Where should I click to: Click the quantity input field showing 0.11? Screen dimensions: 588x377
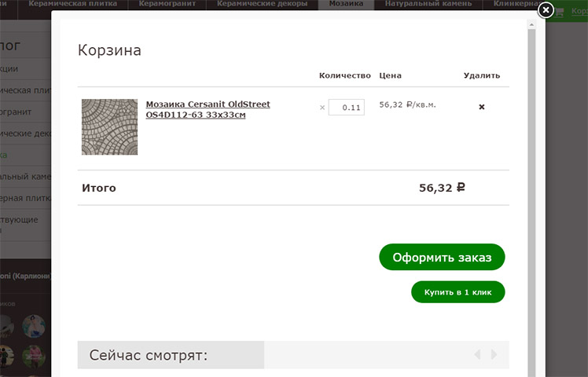(x=346, y=107)
